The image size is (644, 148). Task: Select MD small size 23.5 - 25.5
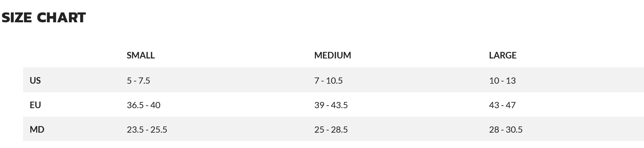147,129
